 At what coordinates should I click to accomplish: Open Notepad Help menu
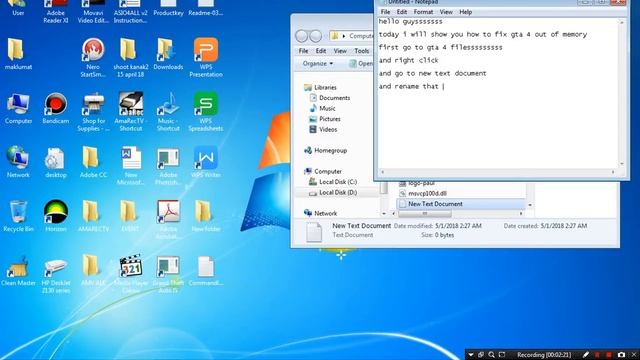click(465, 12)
